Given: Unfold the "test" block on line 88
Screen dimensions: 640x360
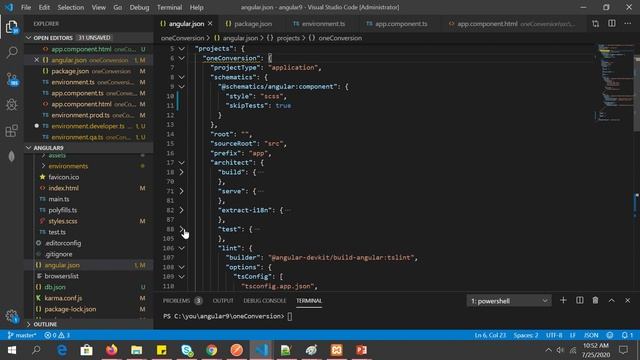Looking at the screenshot, I should coord(181,229).
